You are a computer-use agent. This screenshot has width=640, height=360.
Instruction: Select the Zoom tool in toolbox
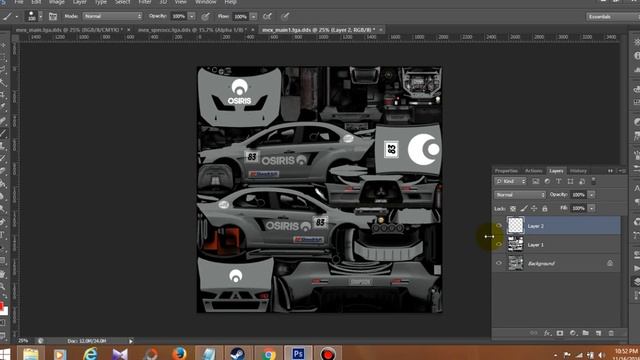click(x=3, y=287)
